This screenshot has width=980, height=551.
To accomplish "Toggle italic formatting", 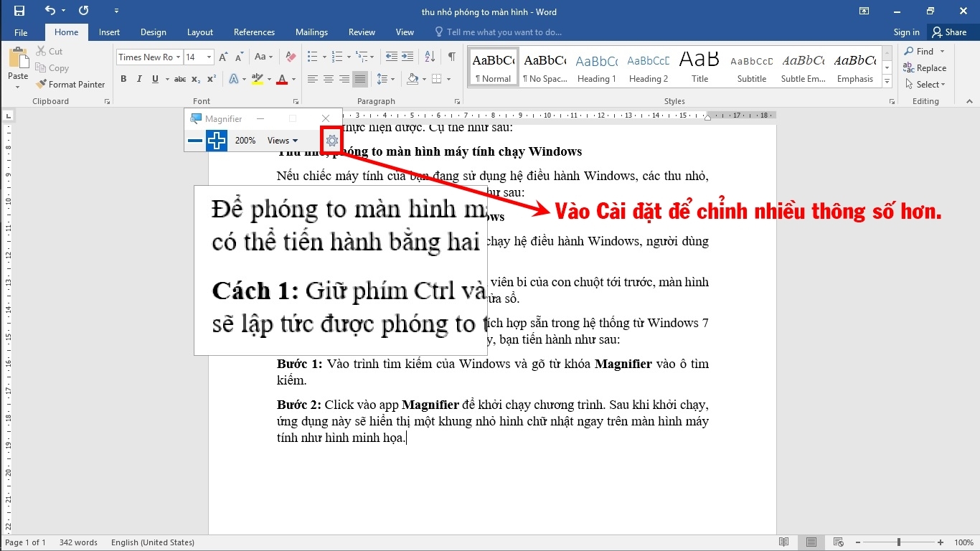I will (139, 79).
